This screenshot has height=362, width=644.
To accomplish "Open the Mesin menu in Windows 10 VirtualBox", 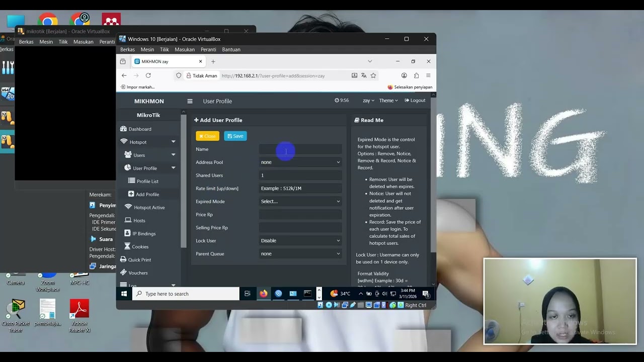I will coord(147,50).
